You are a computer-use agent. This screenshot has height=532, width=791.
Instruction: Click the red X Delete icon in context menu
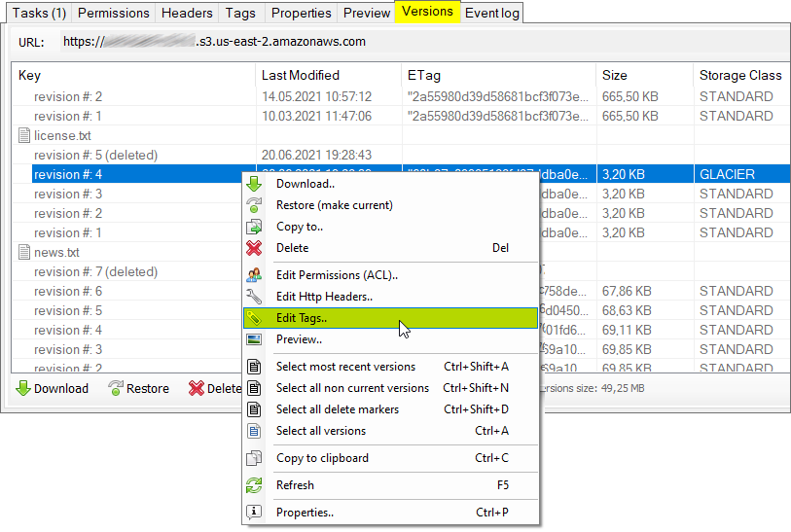pyautogui.click(x=254, y=248)
